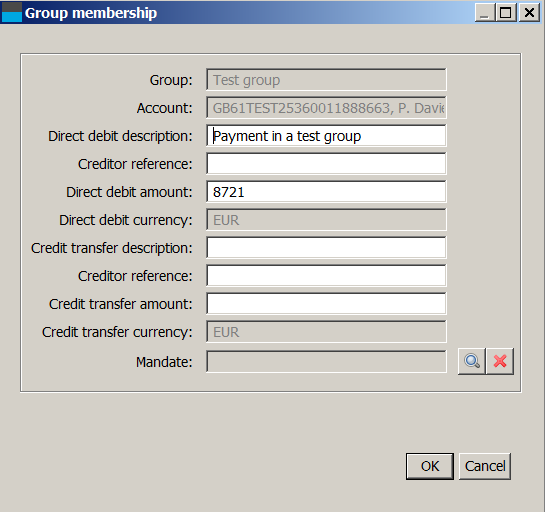Viewport: 545px width, 512px height.
Task: Click the Direct debit currency field
Action: click(x=326, y=220)
